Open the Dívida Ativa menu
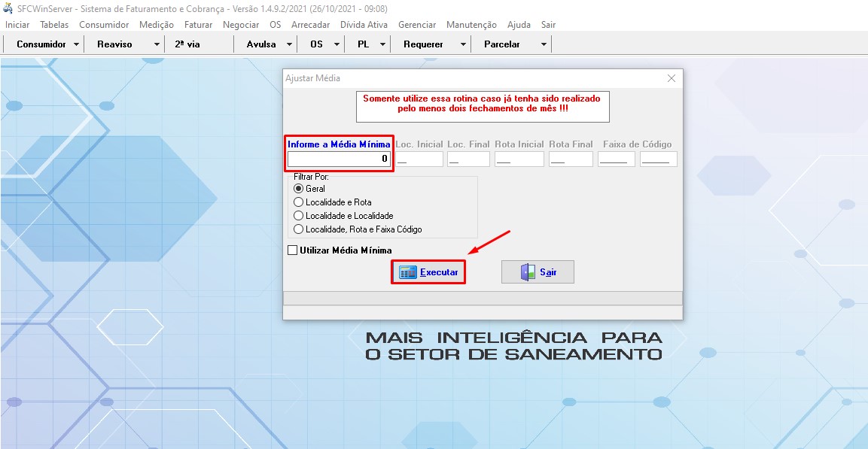The height and width of the screenshot is (449, 868). point(364,25)
